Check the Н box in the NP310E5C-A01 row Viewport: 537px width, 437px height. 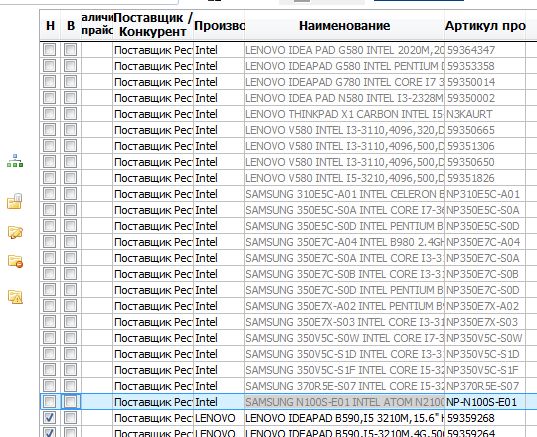tap(50, 194)
